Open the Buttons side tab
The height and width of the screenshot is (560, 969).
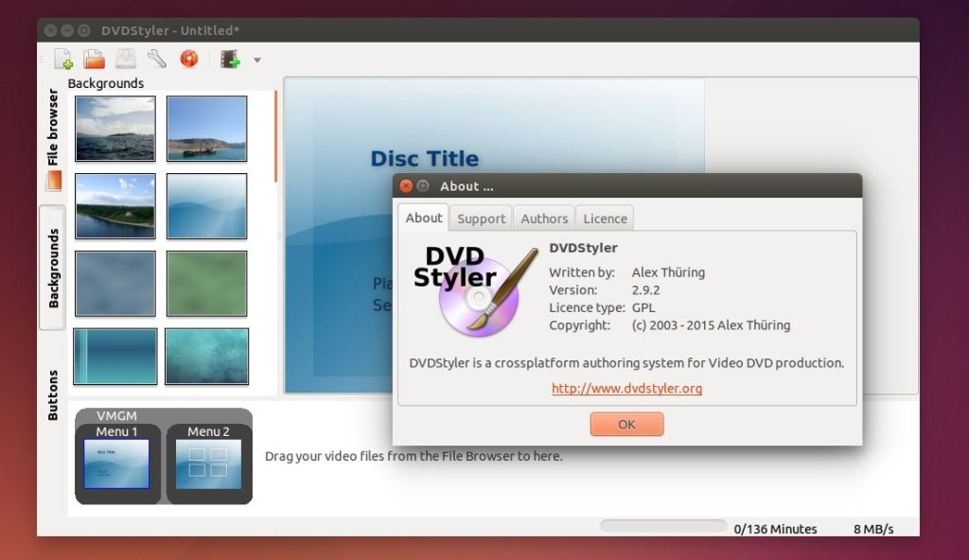[53, 395]
